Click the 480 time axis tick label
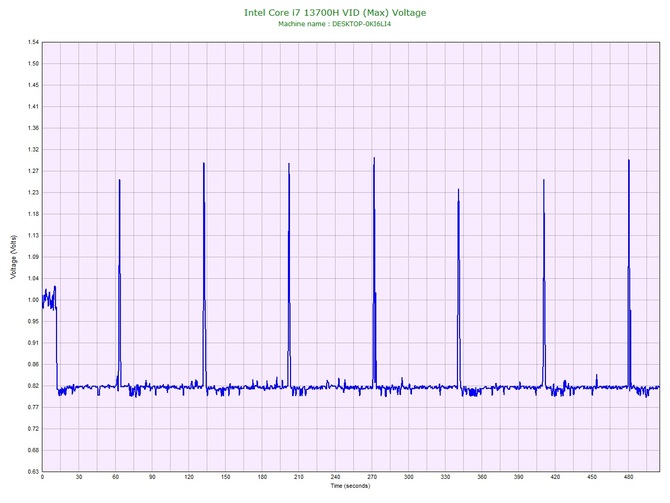670x503 pixels. pos(629,477)
